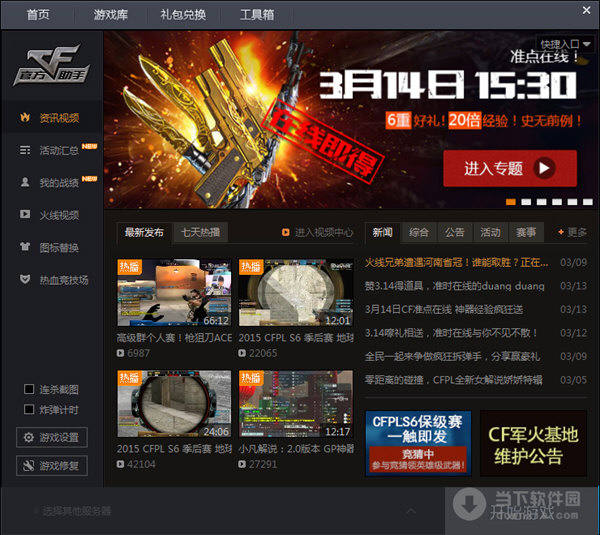
Task: Click the gear icon on 游戏设置
Action: tap(28, 437)
